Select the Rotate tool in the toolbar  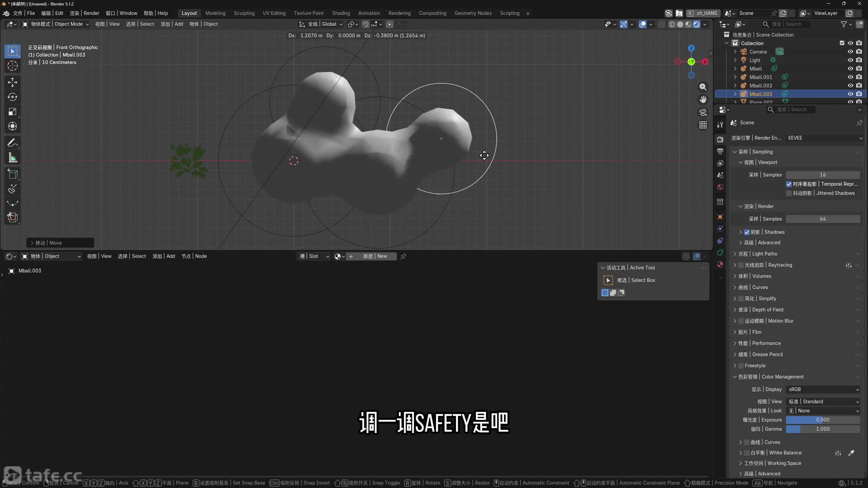coord(13,97)
